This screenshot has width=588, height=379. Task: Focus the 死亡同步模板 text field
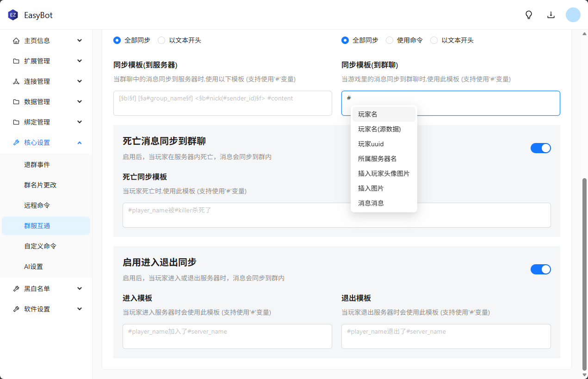(x=336, y=215)
